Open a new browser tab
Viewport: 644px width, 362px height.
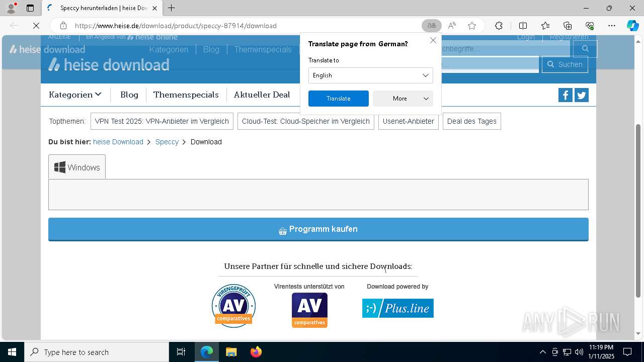tap(172, 8)
